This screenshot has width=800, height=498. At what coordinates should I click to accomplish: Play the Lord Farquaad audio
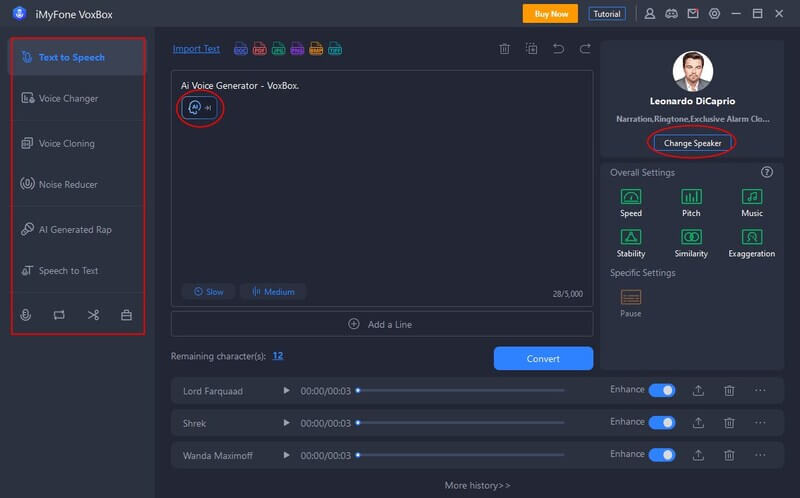coord(287,390)
